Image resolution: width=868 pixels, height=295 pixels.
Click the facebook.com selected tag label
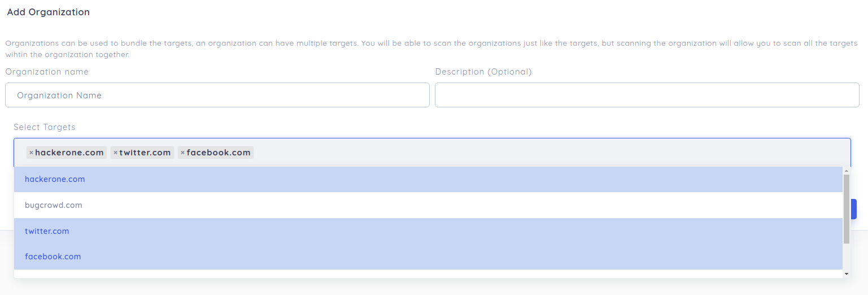pos(219,153)
